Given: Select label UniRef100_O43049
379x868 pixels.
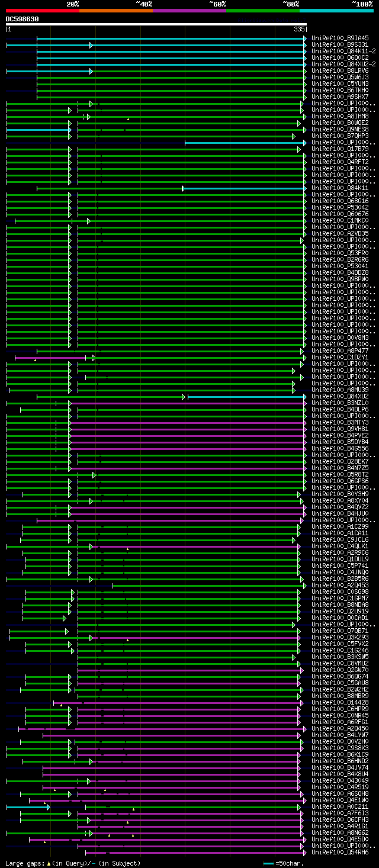Looking at the screenshot, I should [x=340, y=780].
